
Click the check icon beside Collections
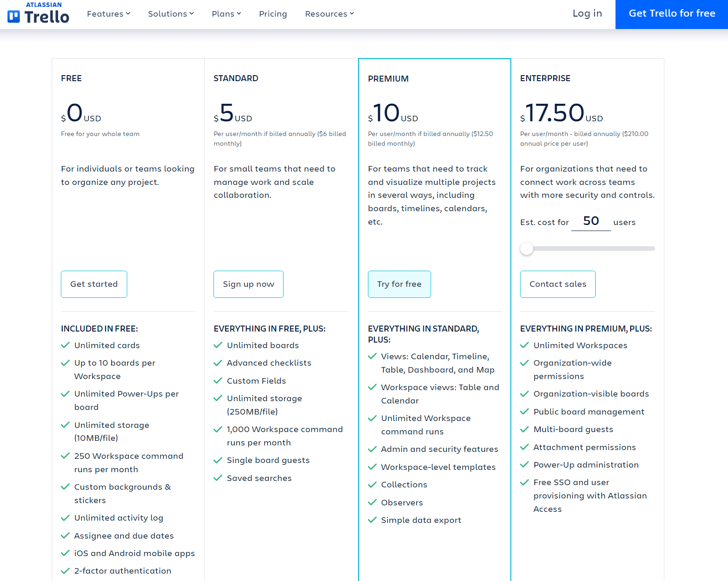click(x=372, y=485)
